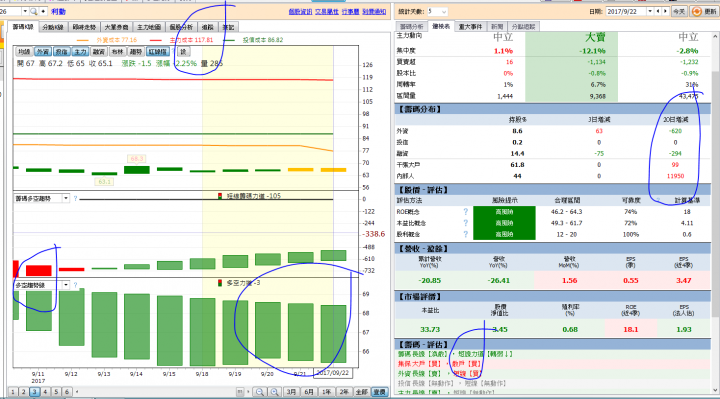This screenshot has height=399, width=720.
Task: Switch to the 筆記 tab
Action: pyautogui.click(x=228, y=28)
